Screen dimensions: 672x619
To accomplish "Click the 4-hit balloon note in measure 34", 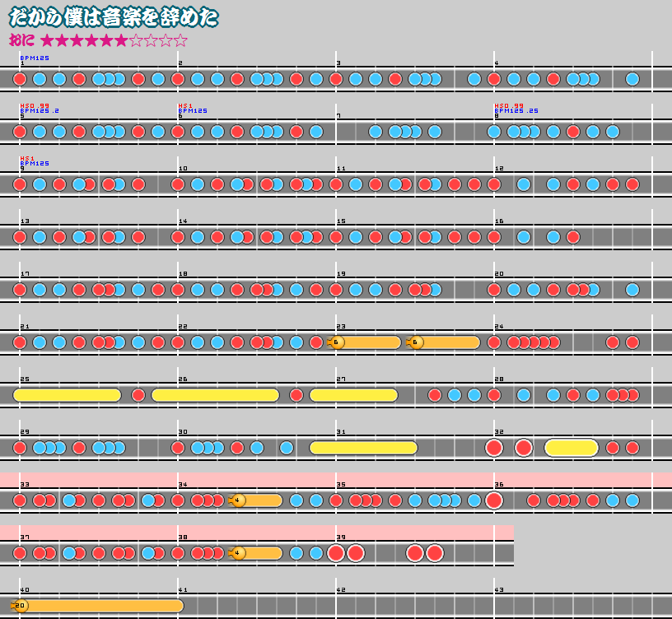I will tap(239, 500).
